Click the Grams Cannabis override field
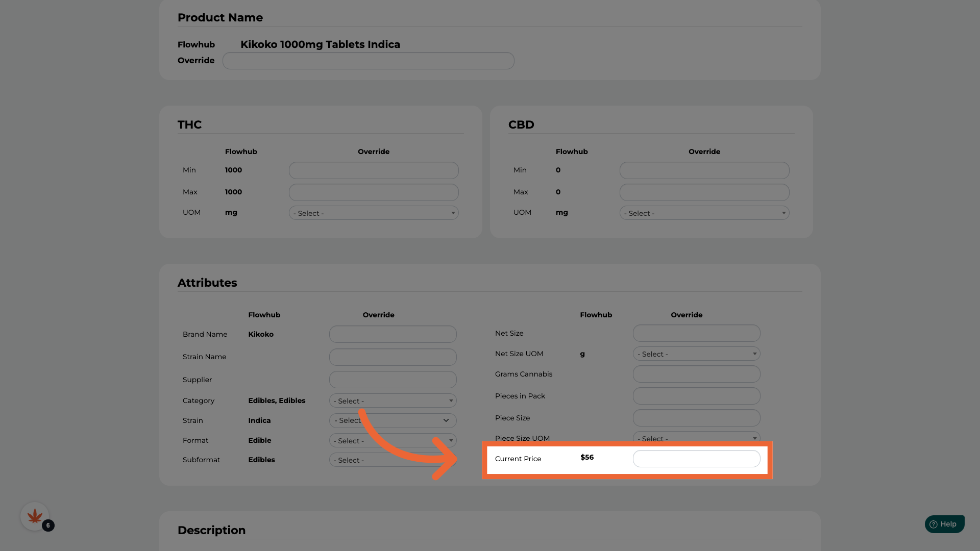 pyautogui.click(x=696, y=374)
